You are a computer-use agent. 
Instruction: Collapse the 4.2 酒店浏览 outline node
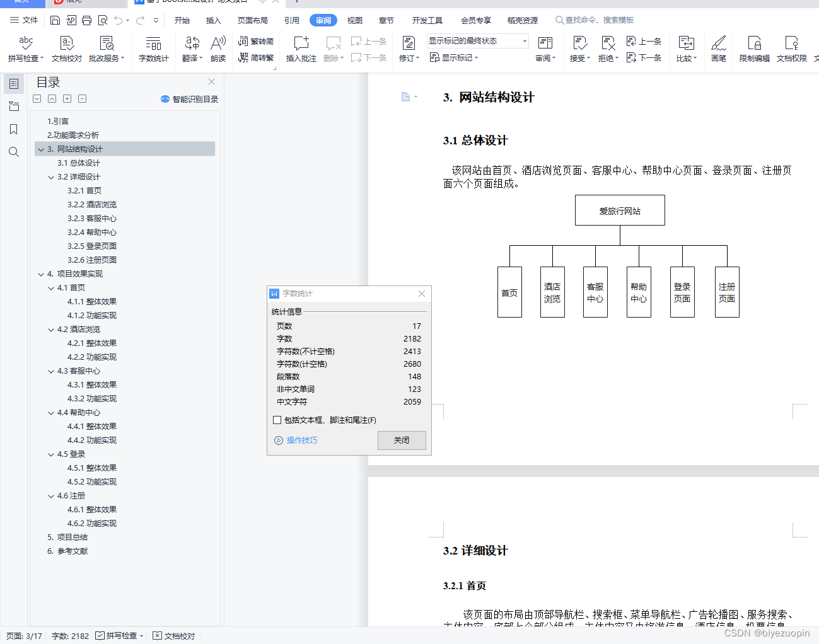pyautogui.click(x=51, y=330)
